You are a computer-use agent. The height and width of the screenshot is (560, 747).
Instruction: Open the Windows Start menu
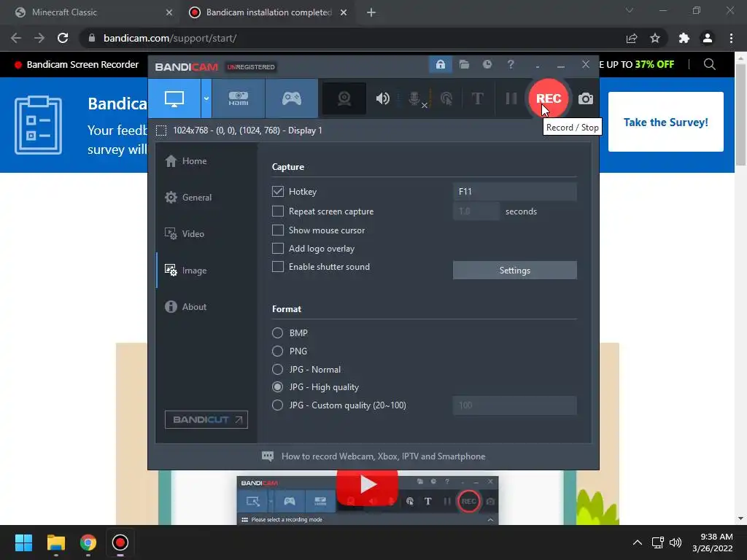coord(23,542)
